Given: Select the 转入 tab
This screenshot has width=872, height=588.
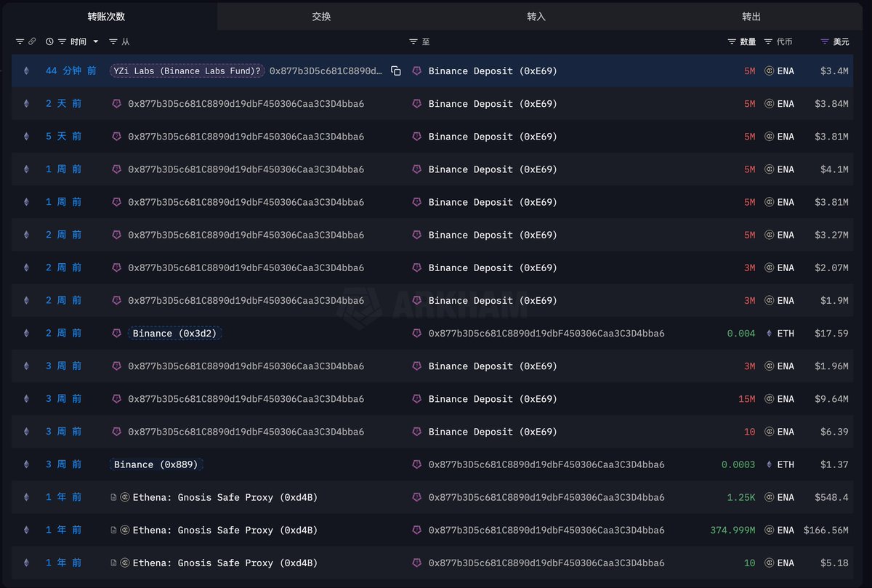Looking at the screenshot, I should (536, 16).
